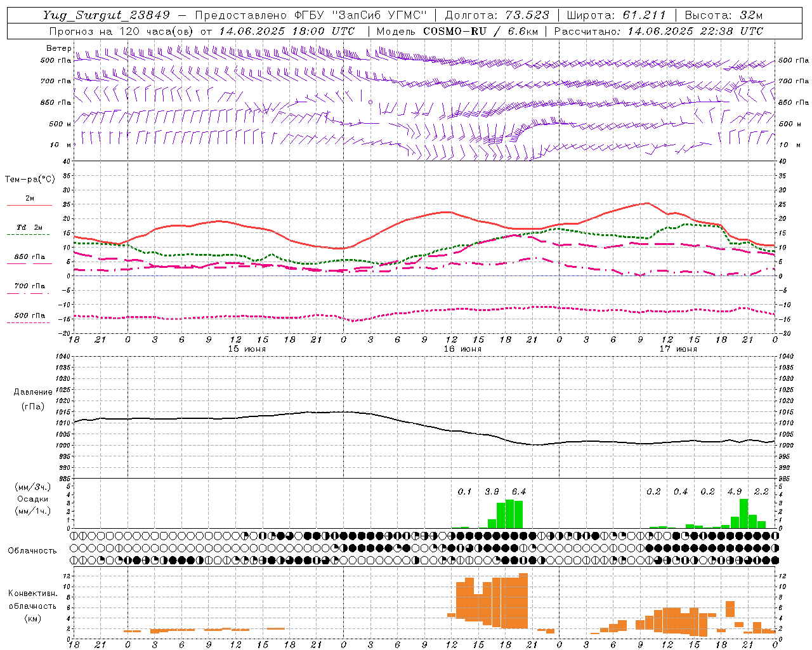Click the precipitation total "4.9"
This screenshot has width=812, height=650.
pos(735,491)
